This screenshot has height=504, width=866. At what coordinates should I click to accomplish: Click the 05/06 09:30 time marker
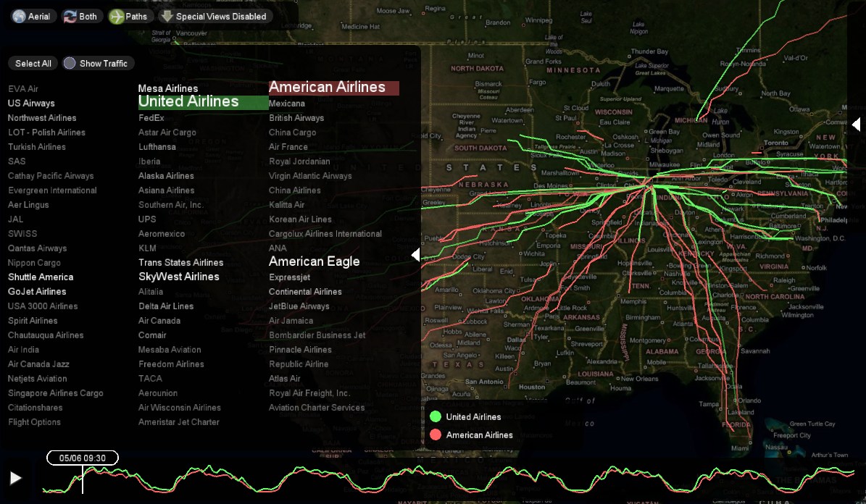[x=83, y=458]
